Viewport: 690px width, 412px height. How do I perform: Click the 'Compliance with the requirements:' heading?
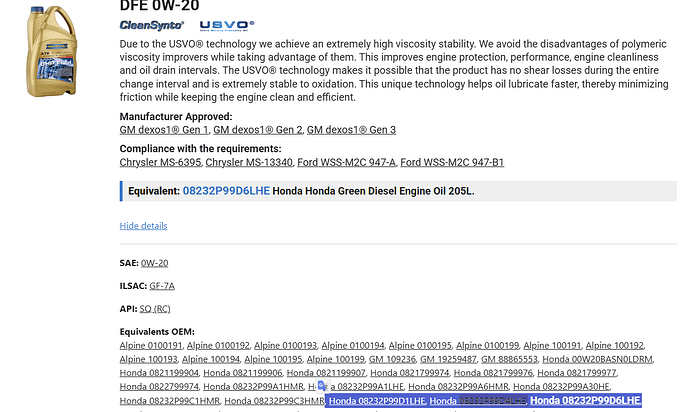[200, 149]
